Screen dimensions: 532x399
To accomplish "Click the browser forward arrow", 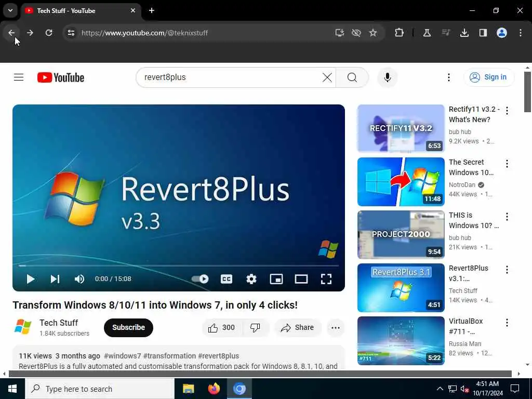I will (30, 33).
